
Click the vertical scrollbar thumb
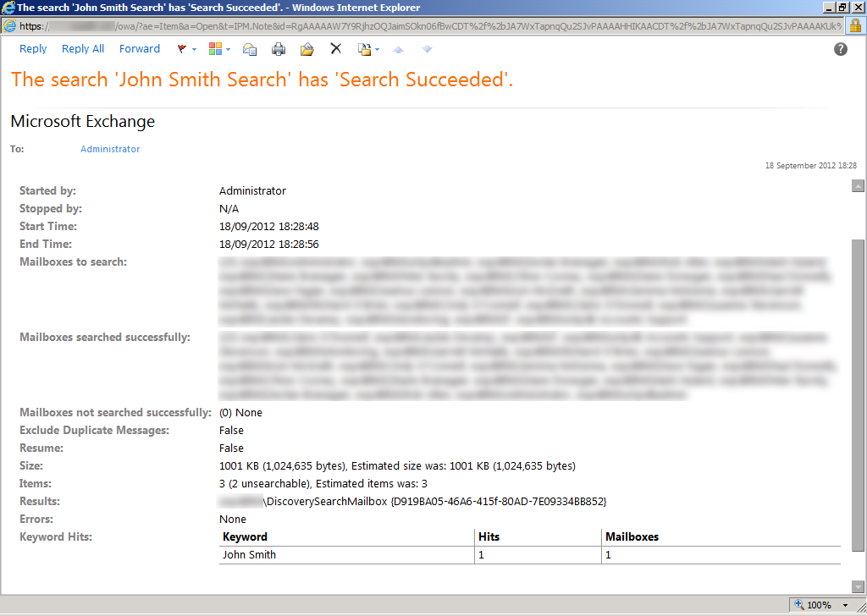click(858, 395)
